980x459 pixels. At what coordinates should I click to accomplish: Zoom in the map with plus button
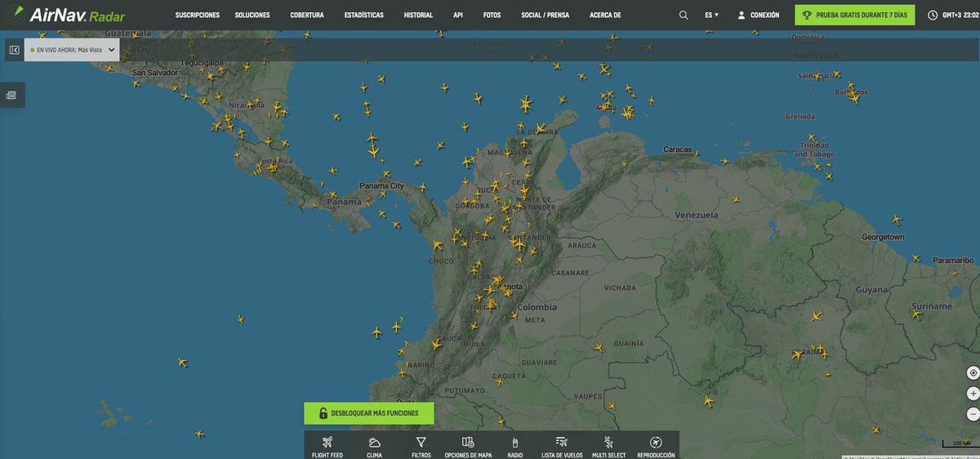tap(973, 393)
